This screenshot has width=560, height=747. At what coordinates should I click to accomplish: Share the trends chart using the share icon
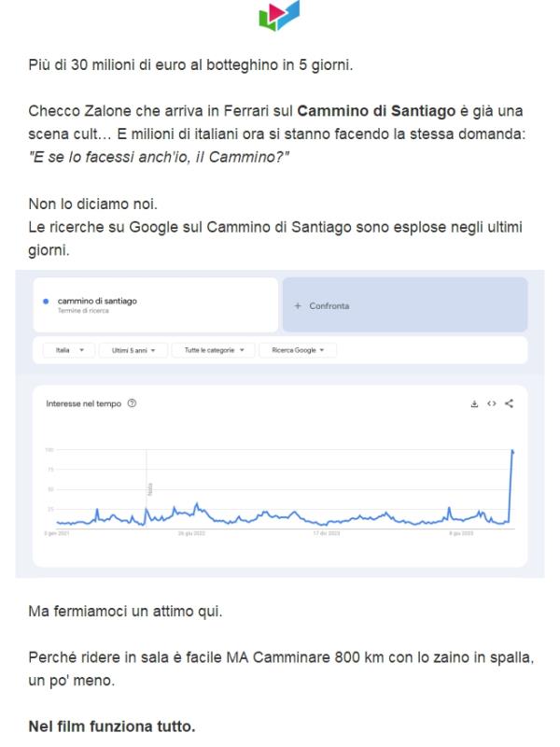click(x=509, y=403)
